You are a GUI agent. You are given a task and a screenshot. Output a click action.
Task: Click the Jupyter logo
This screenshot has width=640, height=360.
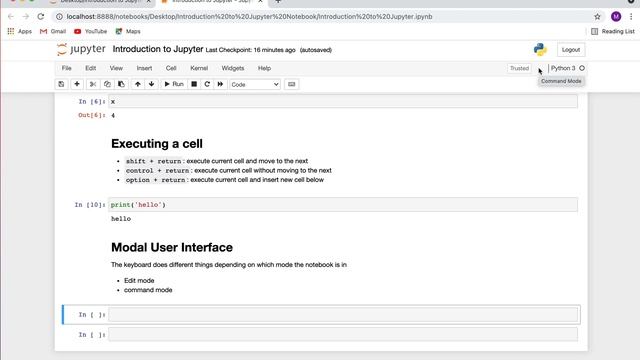pos(81,49)
